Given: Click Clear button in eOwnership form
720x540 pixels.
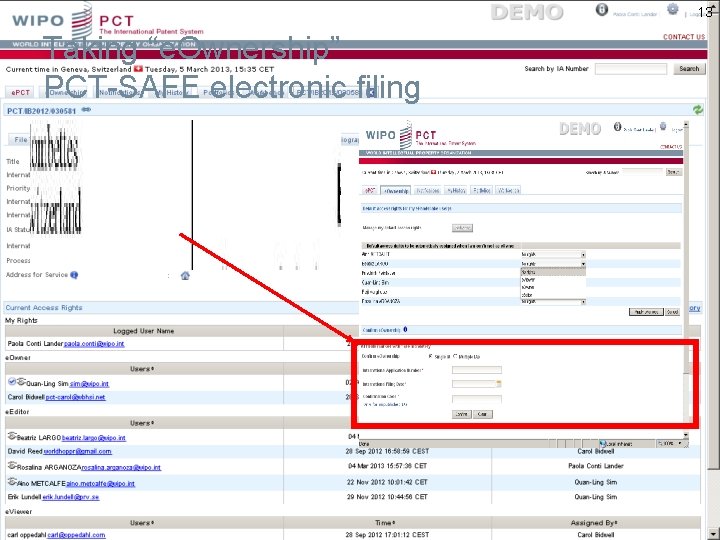Looking at the screenshot, I should tap(483, 414).
